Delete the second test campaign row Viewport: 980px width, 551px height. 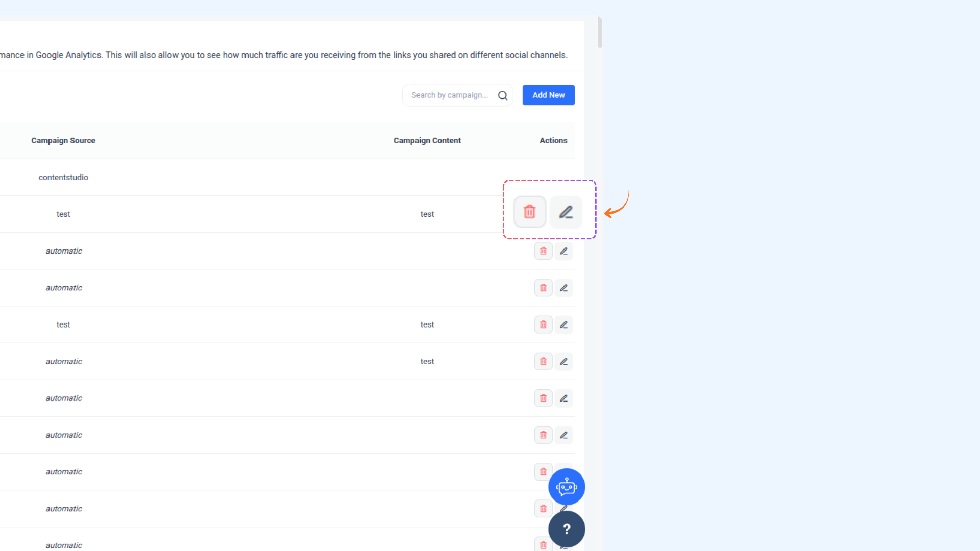tap(543, 324)
